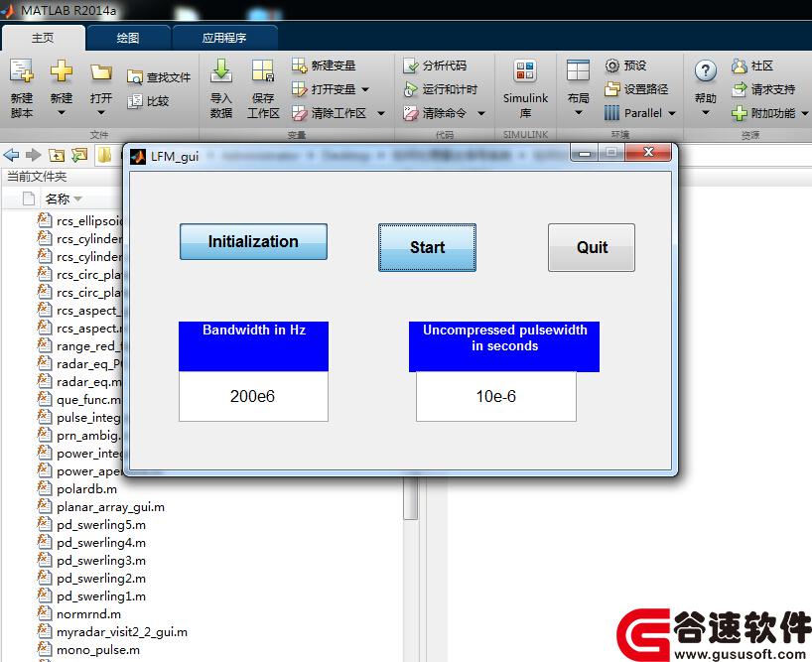Click the 请求支持 (Request Support) icon
Viewport: 812px width, 662px height.
(x=739, y=89)
